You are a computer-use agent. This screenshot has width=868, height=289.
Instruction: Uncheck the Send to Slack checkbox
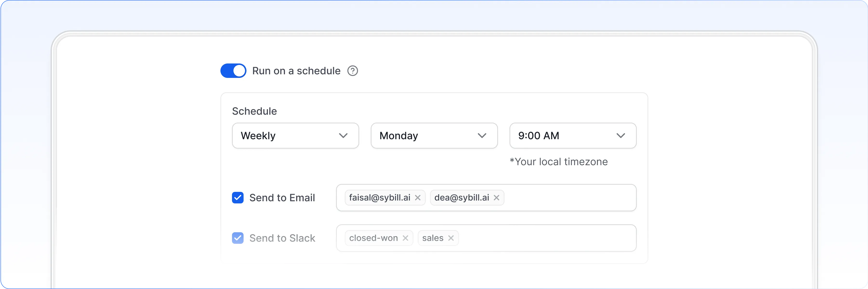click(238, 238)
